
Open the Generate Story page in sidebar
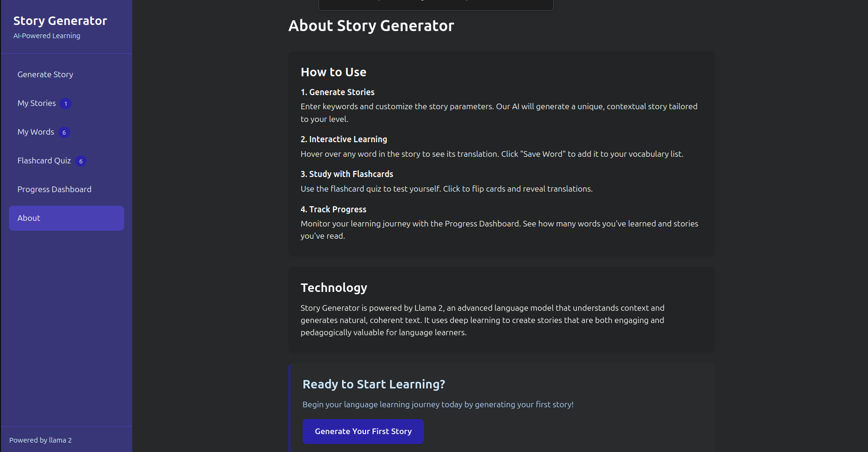pos(66,74)
